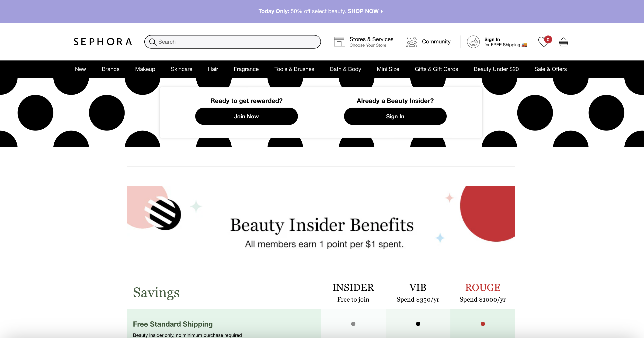Click the Savings section heading
644x338 pixels.
(x=156, y=292)
